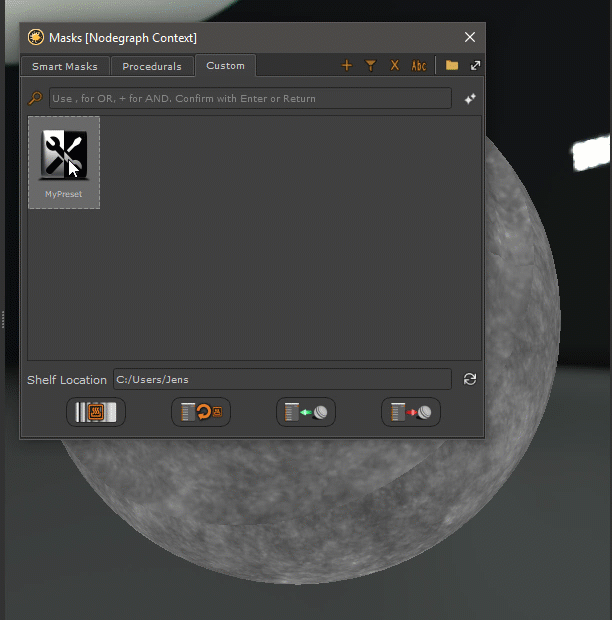Click the Abc rename icon
612x620 pixels.
pos(419,66)
